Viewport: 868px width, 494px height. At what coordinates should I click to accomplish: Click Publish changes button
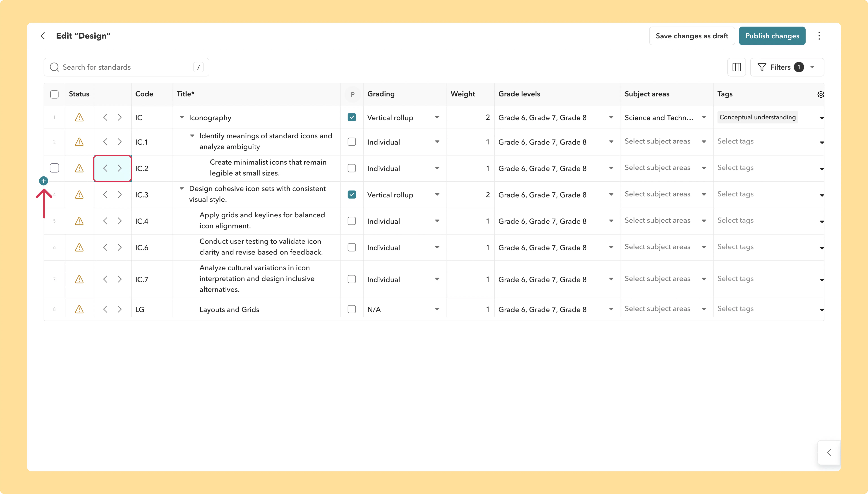(772, 36)
